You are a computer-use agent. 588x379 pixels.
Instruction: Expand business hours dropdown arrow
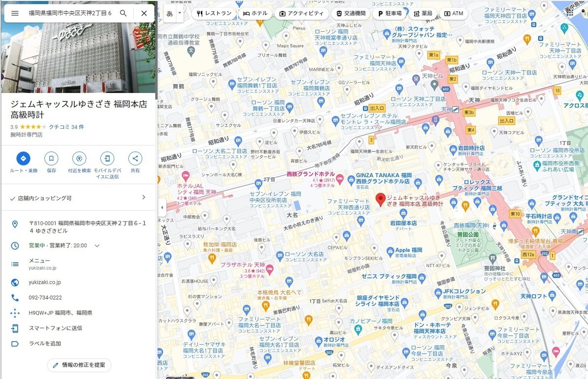point(97,246)
